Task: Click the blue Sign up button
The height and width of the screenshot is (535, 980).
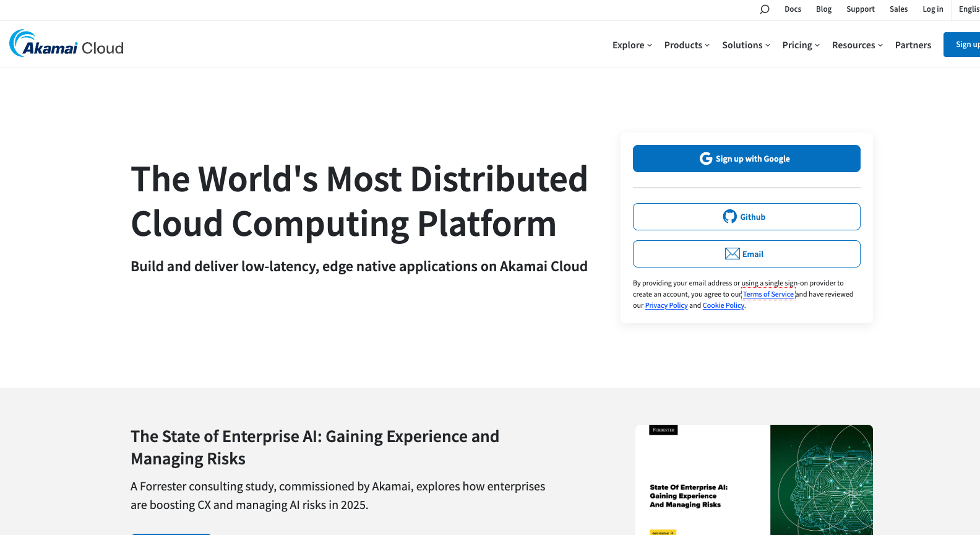Action: click(962, 45)
